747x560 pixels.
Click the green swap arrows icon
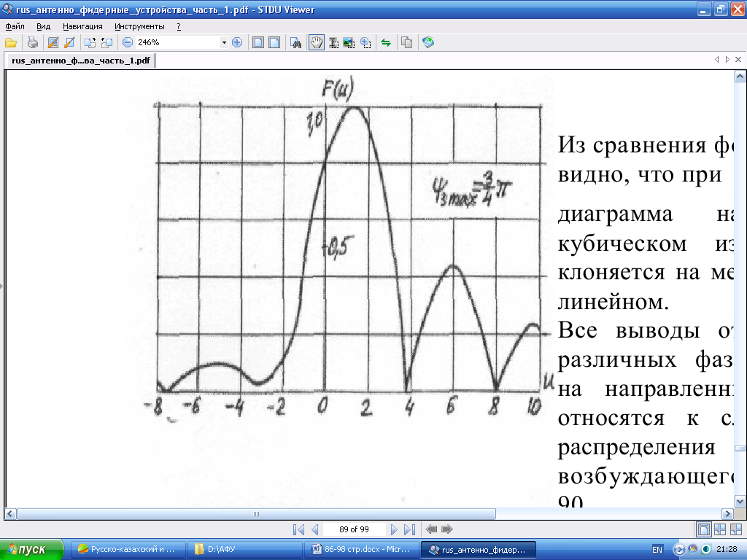(386, 43)
